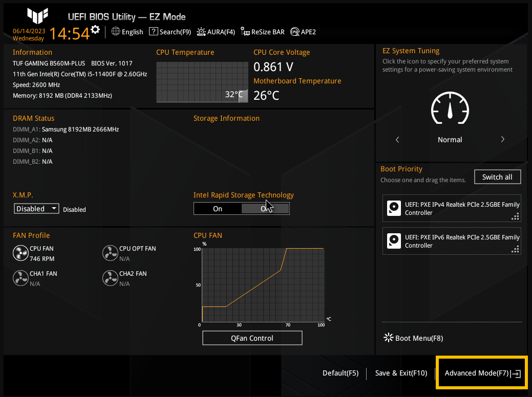Switch to Advanced Mode(F7)
Image resolution: width=532 pixels, height=397 pixels.
[482, 373]
